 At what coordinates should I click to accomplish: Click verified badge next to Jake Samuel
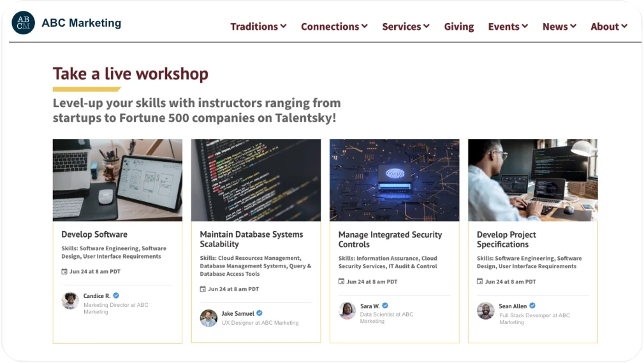pyautogui.click(x=260, y=313)
